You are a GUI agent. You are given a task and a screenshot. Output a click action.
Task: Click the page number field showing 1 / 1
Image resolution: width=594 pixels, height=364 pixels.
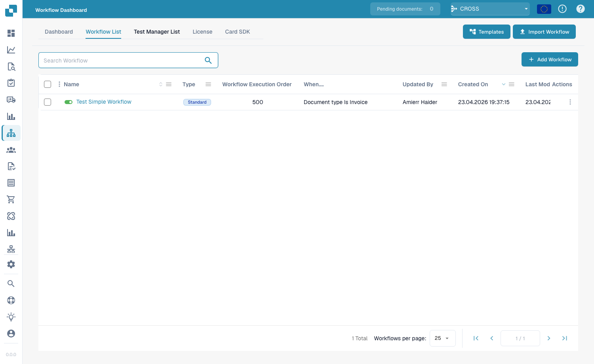(x=520, y=338)
